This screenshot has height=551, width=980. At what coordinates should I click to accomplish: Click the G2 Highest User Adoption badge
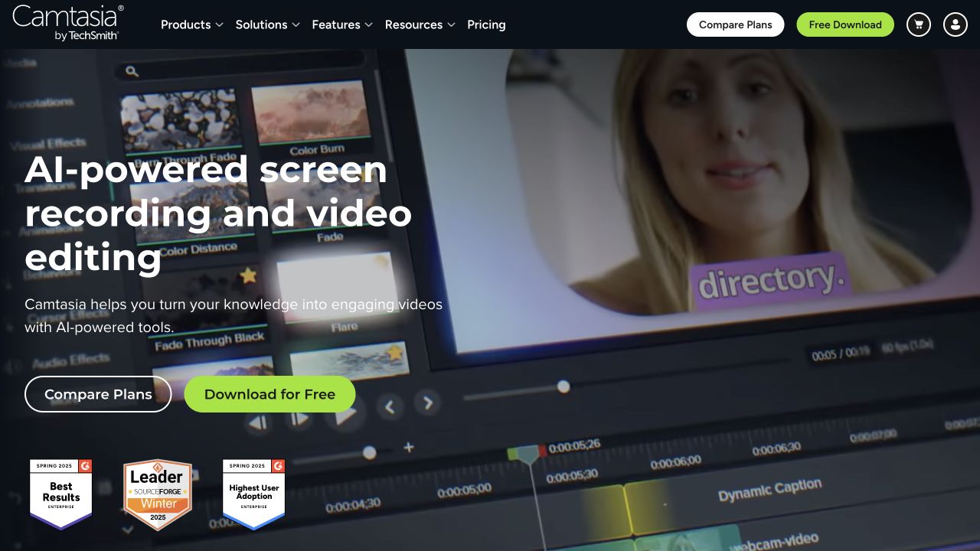point(253,494)
